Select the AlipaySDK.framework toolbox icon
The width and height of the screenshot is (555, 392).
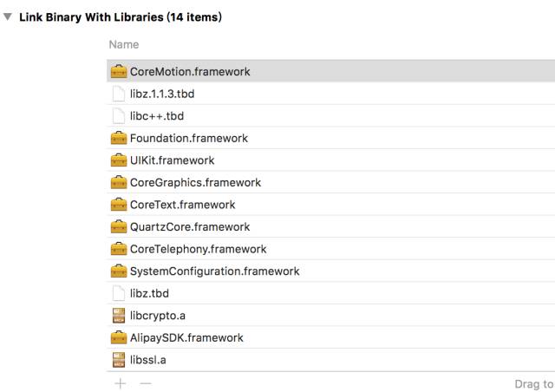pos(119,337)
